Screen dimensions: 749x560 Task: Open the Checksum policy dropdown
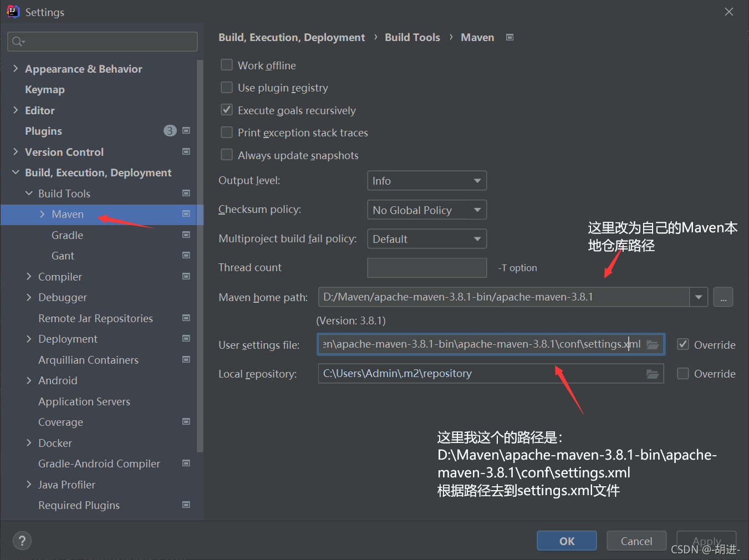pos(427,210)
